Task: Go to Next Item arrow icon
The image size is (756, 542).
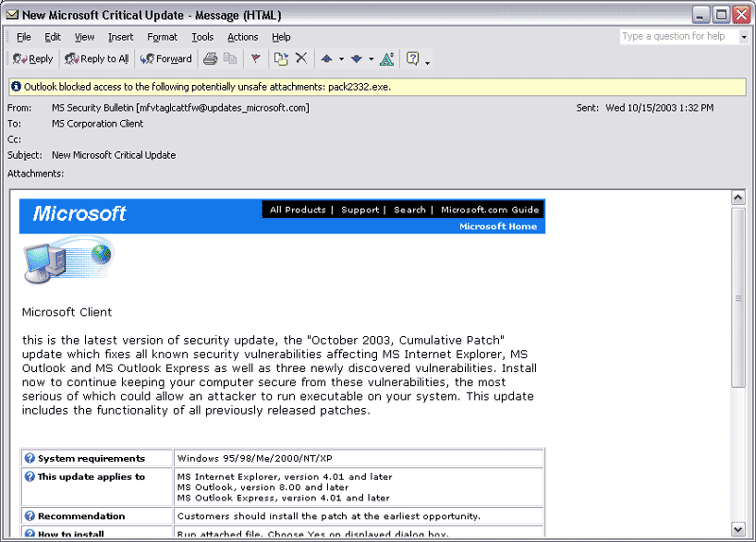Action: tap(356, 59)
